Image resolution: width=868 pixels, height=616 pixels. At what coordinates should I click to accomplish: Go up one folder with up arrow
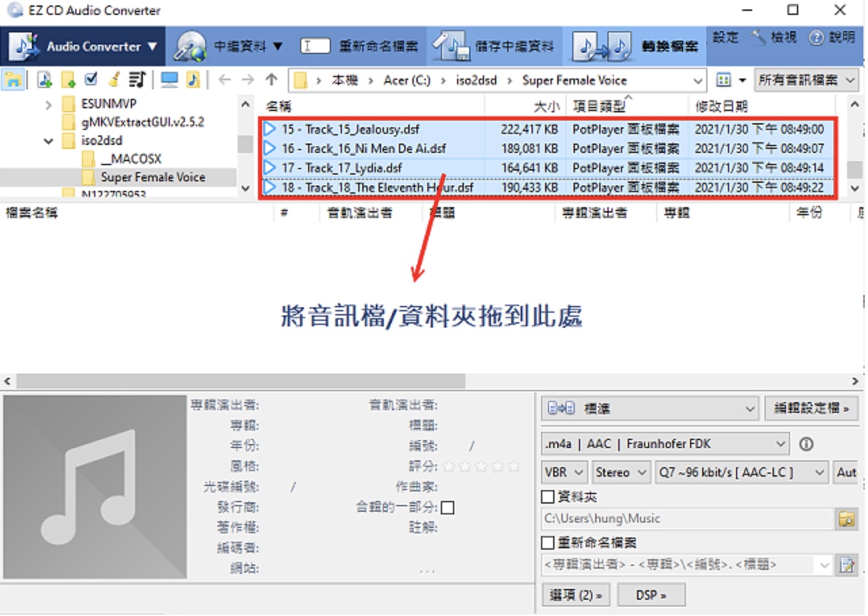tap(272, 80)
